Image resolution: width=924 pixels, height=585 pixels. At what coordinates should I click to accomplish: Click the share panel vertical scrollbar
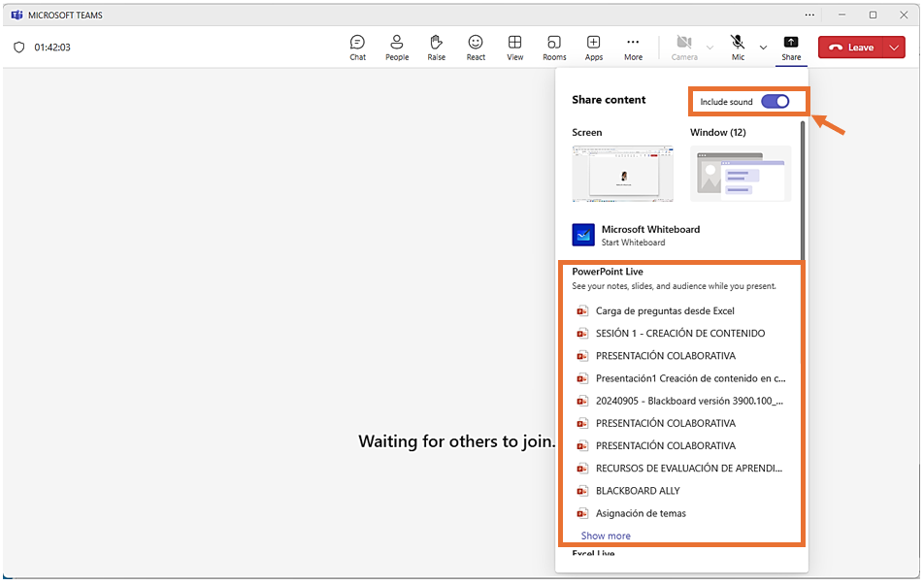803,184
